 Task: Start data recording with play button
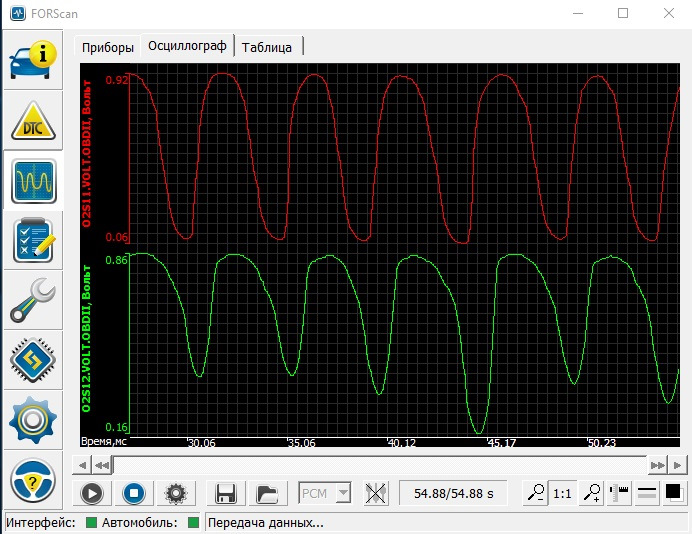[x=92, y=493]
